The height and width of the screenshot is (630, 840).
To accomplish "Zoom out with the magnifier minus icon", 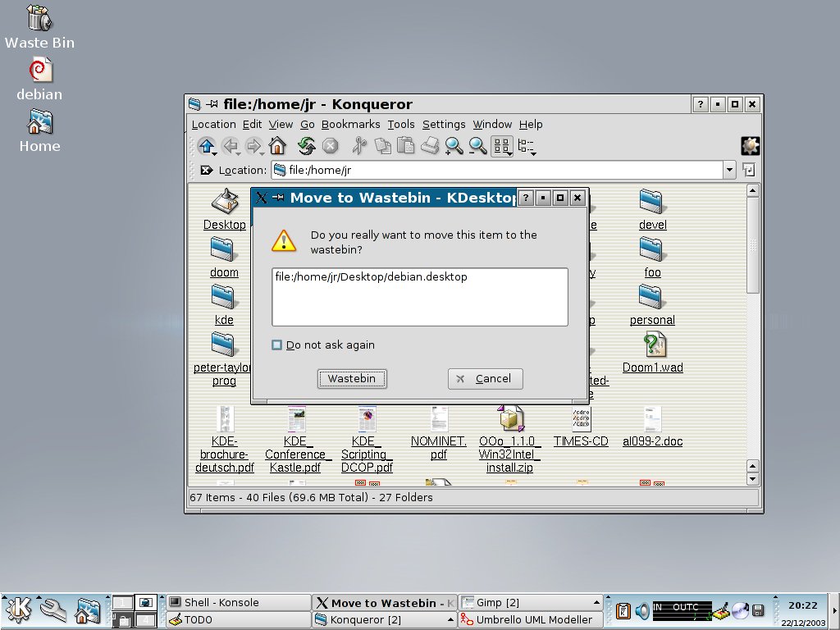I will point(477,146).
